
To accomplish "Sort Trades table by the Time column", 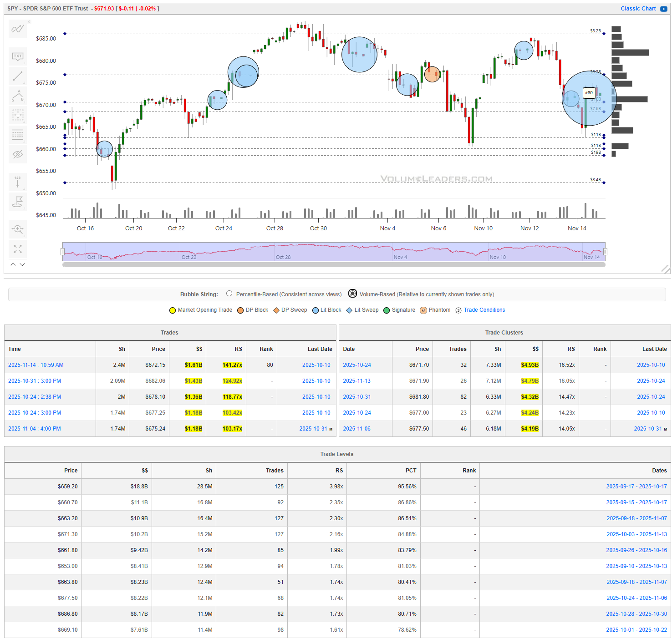I will pyautogui.click(x=50, y=349).
